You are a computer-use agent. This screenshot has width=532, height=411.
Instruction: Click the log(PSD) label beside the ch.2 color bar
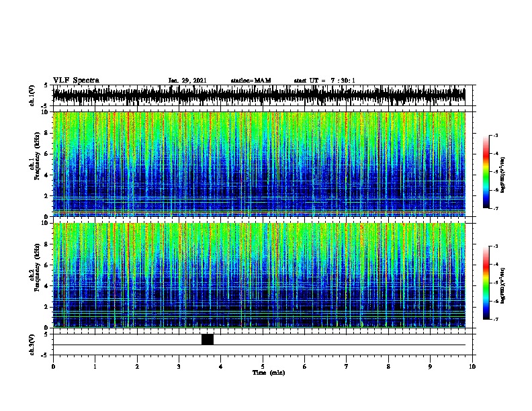pyautogui.click(x=503, y=285)
